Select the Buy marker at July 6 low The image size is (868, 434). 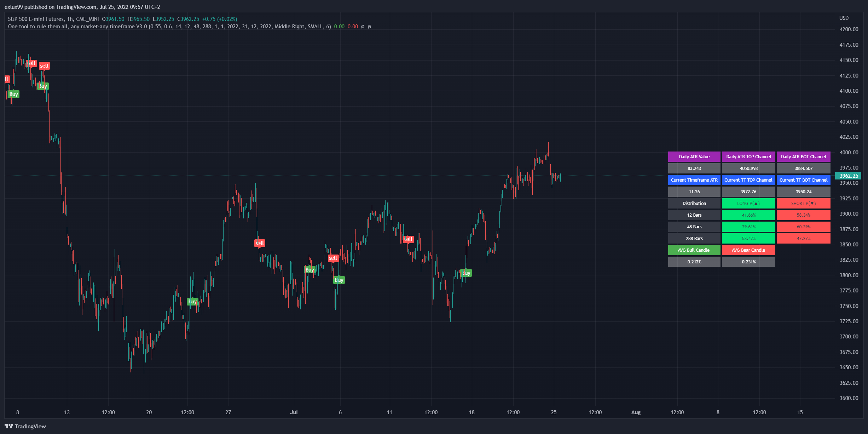[x=339, y=280]
